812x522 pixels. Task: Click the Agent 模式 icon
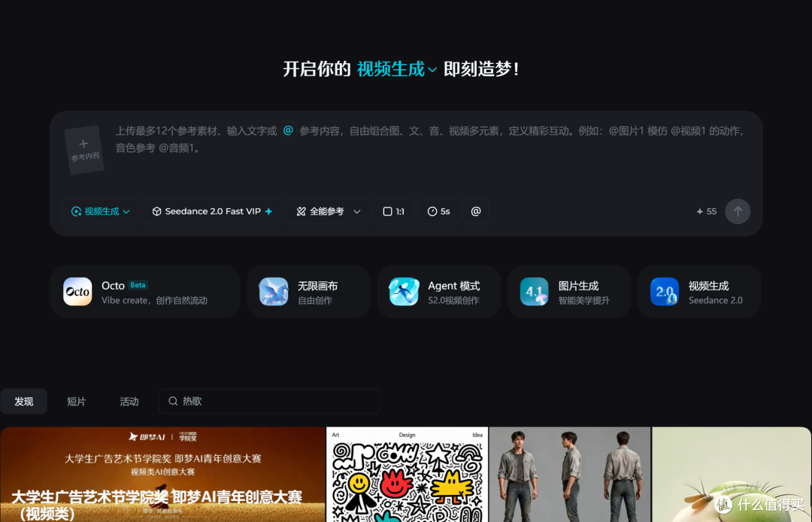click(404, 292)
